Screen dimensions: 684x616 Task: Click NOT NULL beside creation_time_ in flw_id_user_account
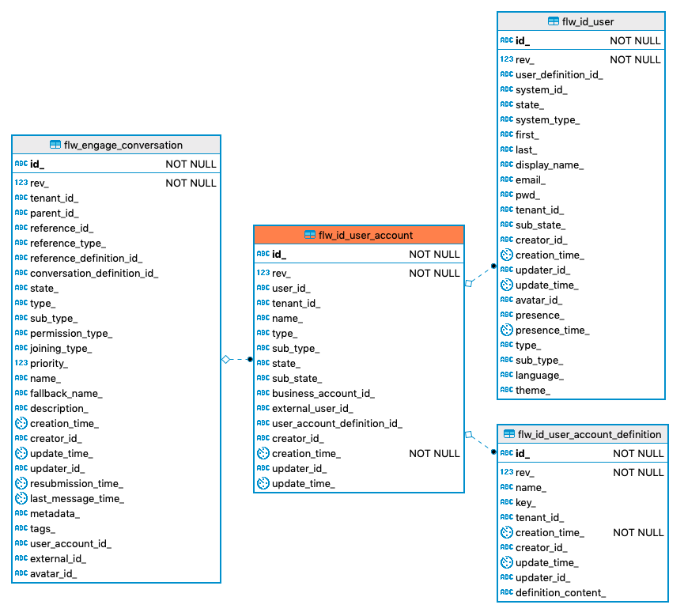434,453
